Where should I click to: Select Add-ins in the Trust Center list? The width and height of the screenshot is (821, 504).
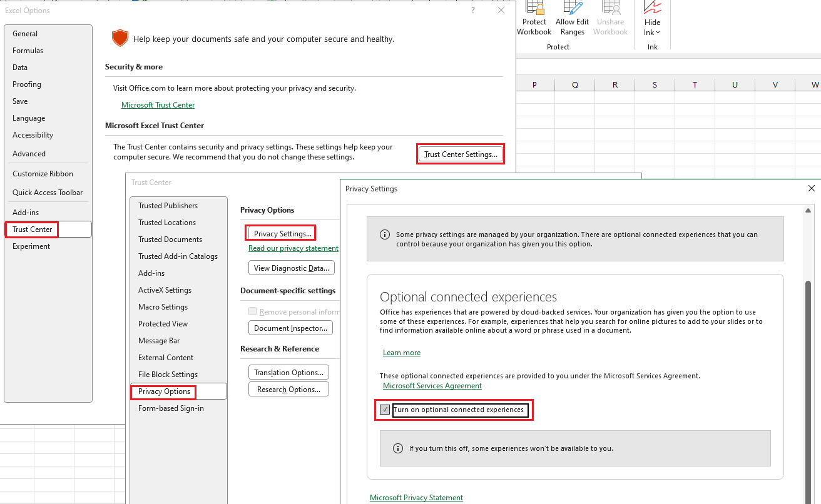pos(178,273)
